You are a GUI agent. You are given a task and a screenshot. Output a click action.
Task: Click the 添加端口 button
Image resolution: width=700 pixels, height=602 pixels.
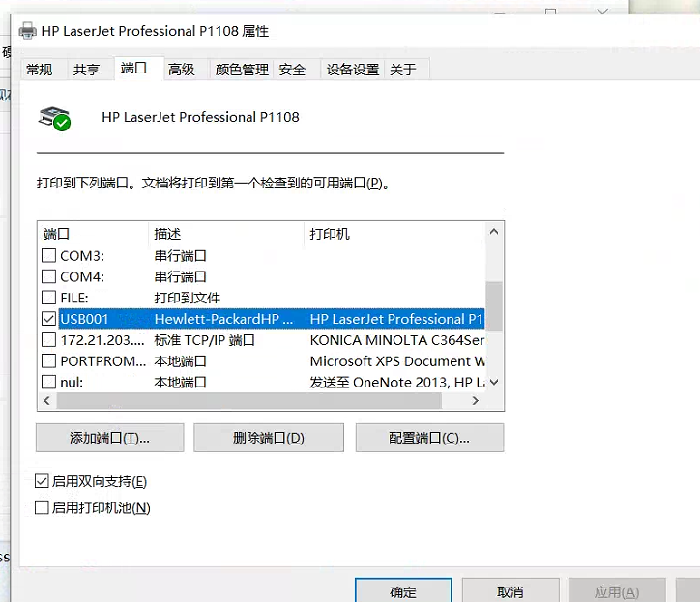[109, 438]
